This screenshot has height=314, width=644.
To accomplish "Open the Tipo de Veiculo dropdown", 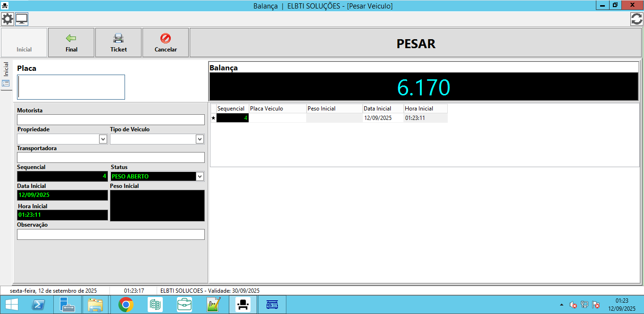I will (200, 139).
